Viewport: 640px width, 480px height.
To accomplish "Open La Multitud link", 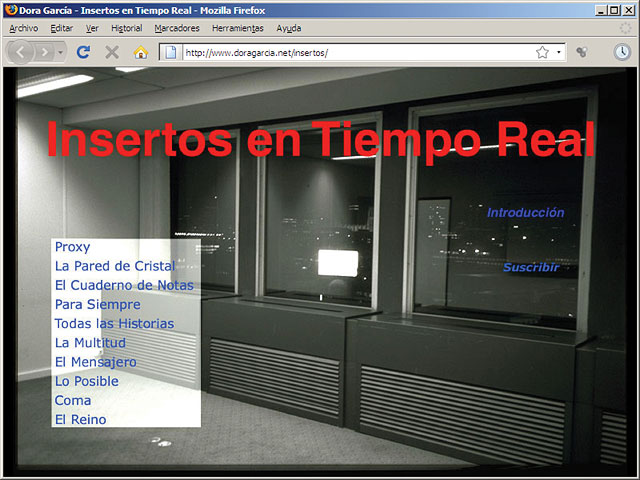I will 90,343.
